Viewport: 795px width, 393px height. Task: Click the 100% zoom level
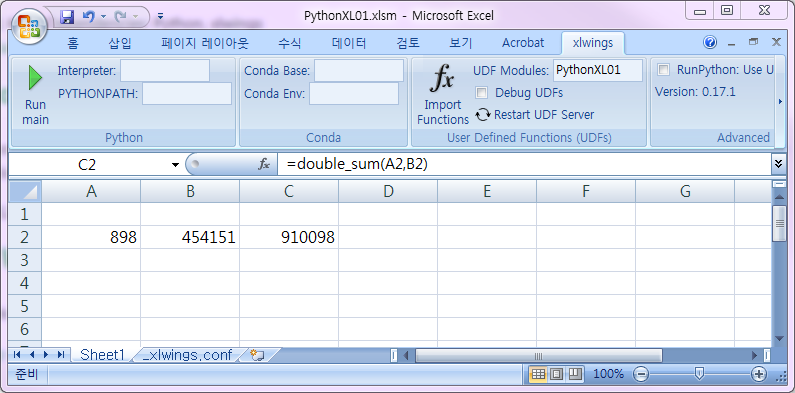(x=608, y=375)
